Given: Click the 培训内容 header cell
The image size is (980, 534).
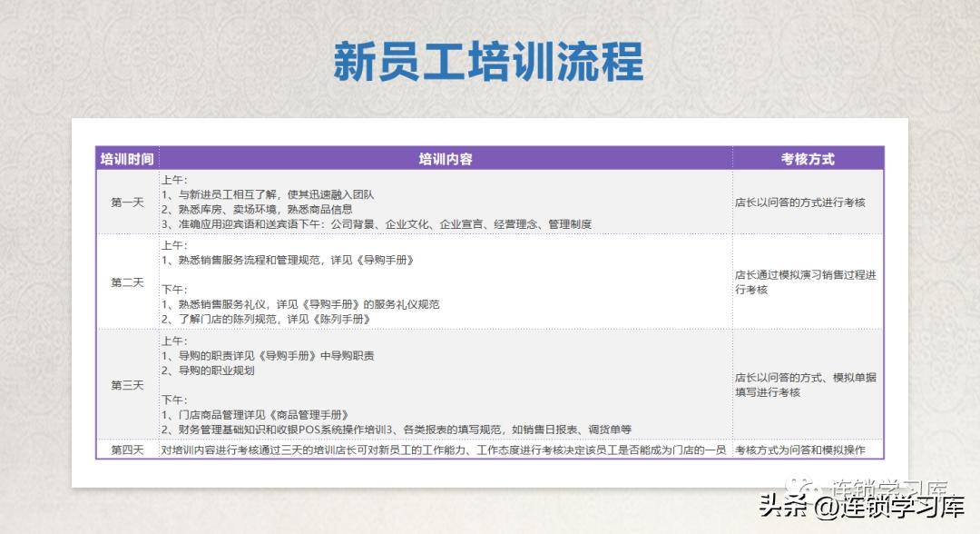Looking at the screenshot, I should (444, 156).
